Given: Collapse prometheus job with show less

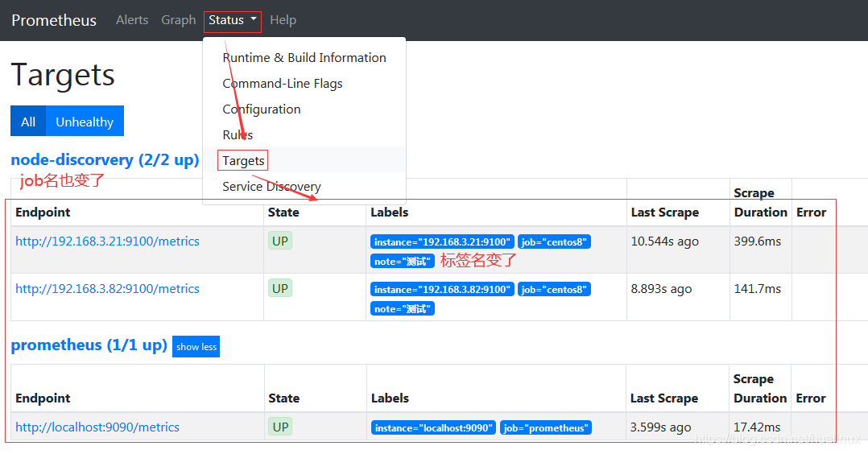Looking at the screenshot, I should [x=196, y=347].
